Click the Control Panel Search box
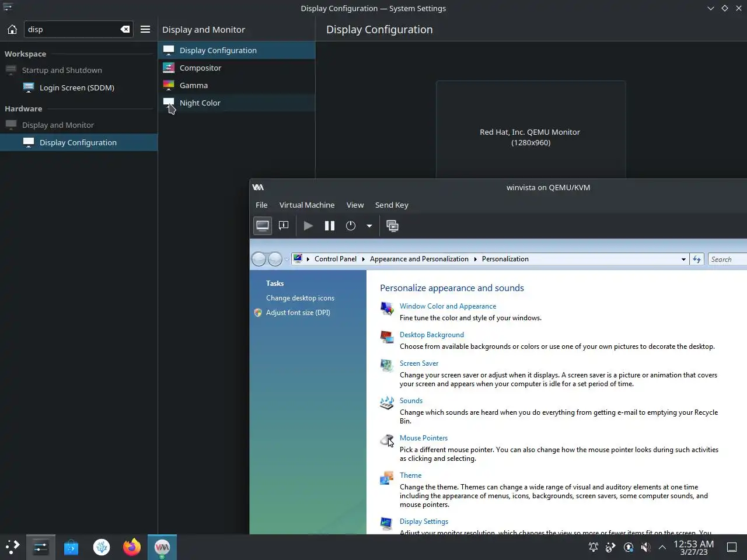Image resolution: width=747 pixels, height=560 pixels. [x=727, y=259]
